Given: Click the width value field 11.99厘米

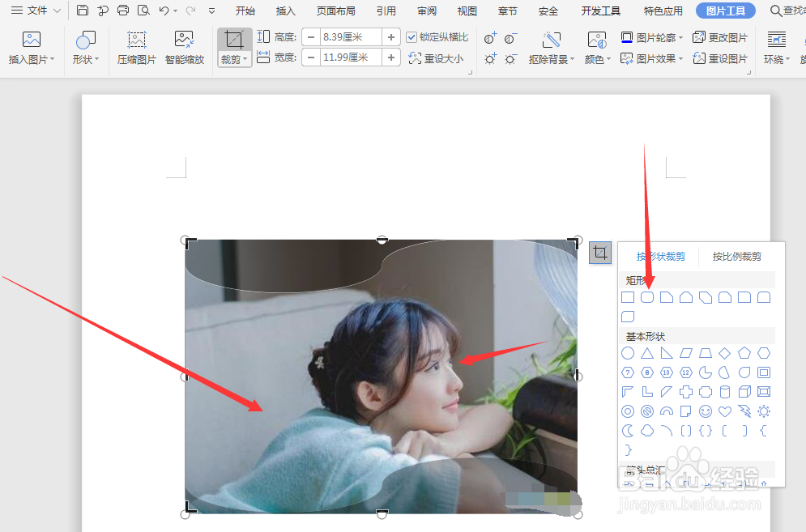Looking at the screenshot, I should coord(351,57).
